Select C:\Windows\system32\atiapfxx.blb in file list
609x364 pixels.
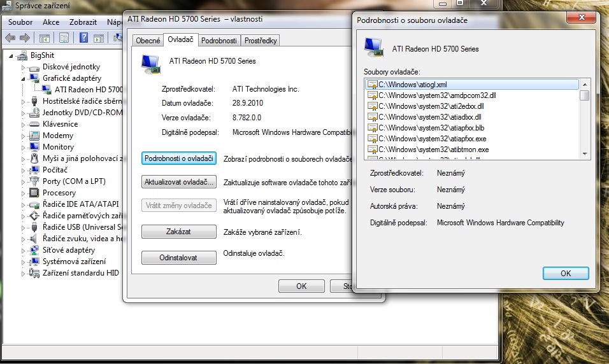click(x=431, y=128)
